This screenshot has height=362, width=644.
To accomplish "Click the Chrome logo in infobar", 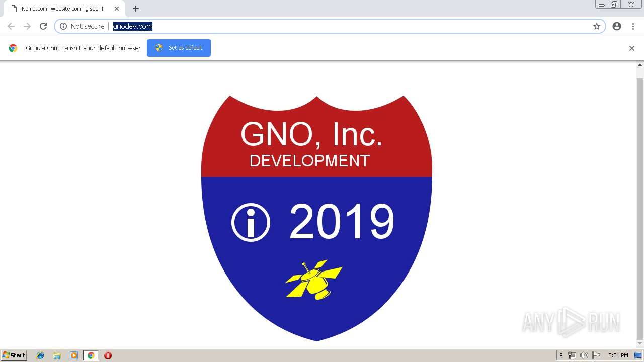I will coord(13,48).
